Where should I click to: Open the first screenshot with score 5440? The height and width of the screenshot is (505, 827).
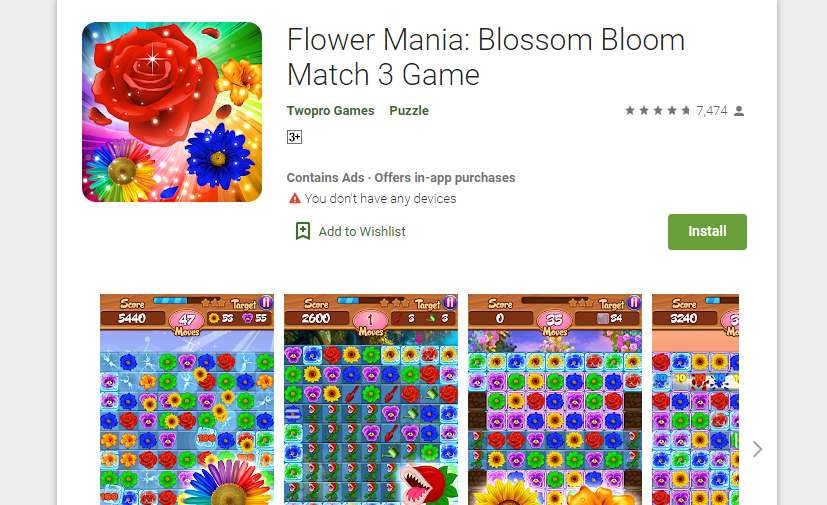tap(187, 399)
